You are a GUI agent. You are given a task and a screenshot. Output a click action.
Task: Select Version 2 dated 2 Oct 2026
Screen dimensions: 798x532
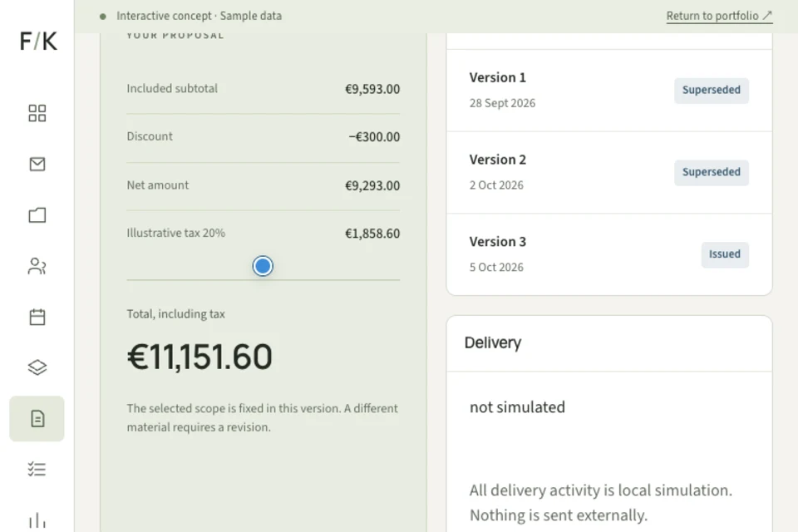609,172
